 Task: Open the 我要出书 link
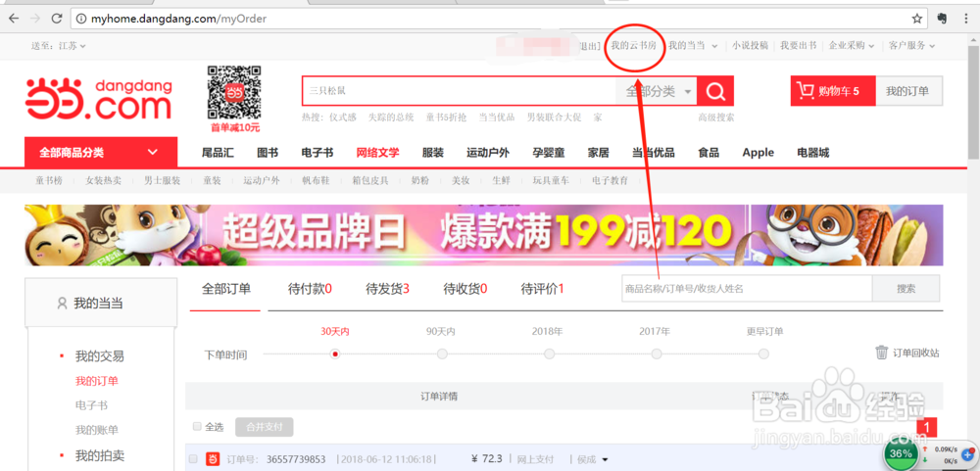click(798, 46)
